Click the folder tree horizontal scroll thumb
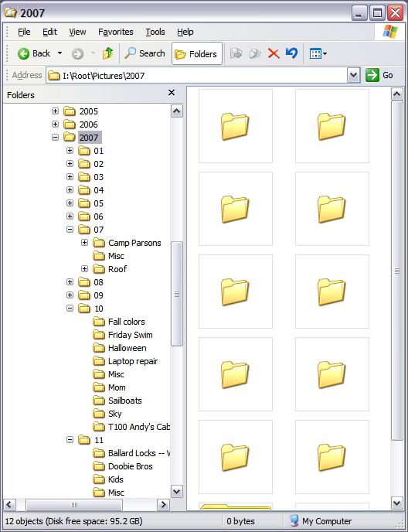The height and width of the screenshot is (532, 408). (x=74, y=504)
